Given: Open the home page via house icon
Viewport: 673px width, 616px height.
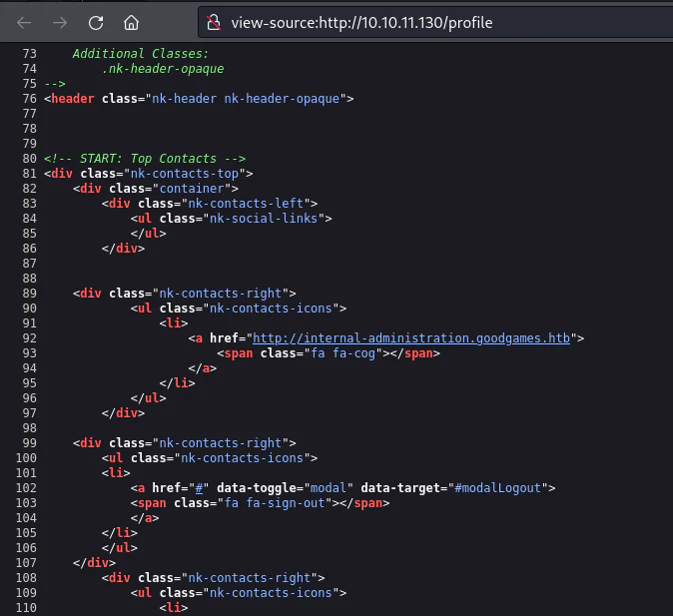Looking at the screenshot, I should pos(132,22).
